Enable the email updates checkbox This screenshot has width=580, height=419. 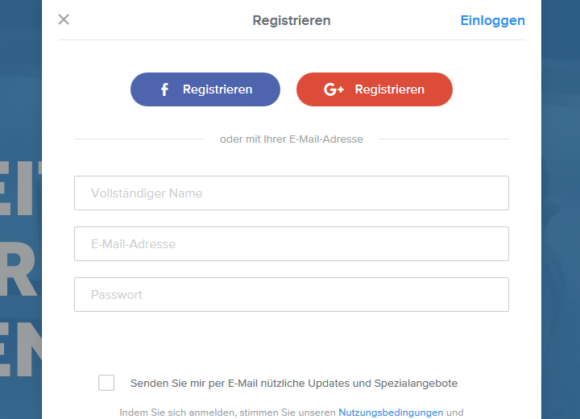106,383
